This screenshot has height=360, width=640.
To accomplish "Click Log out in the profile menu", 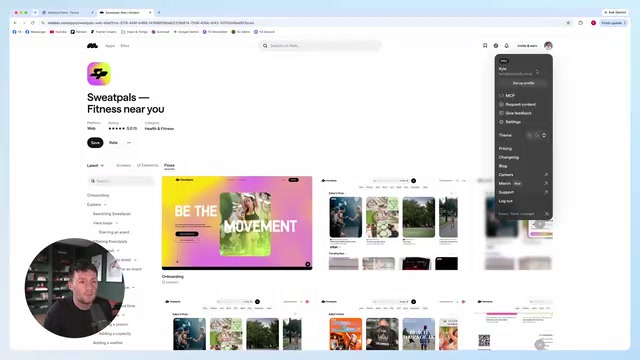I will pyautogui.click(x=505, y=201).
